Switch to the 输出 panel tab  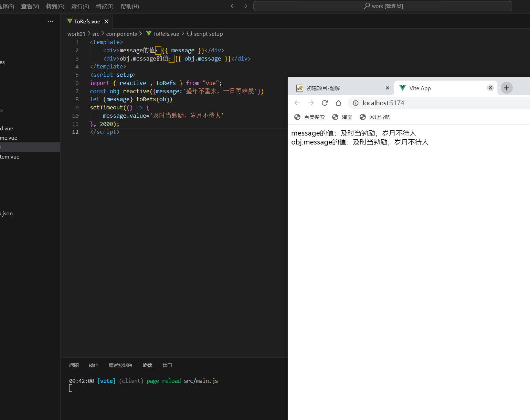click(x=94, y=365)
